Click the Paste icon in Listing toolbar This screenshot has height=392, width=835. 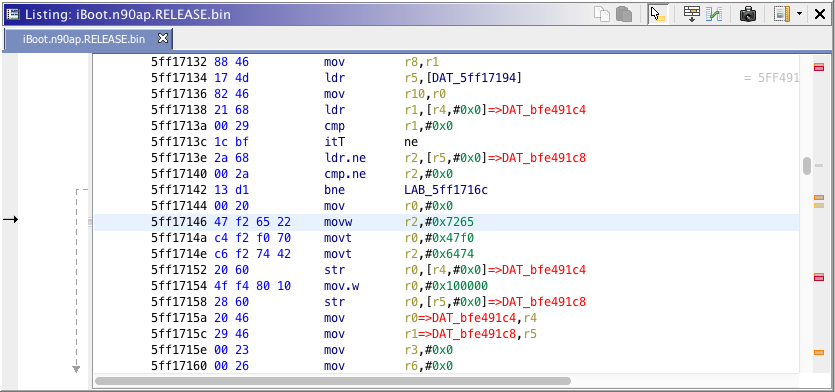pos(624,14)
